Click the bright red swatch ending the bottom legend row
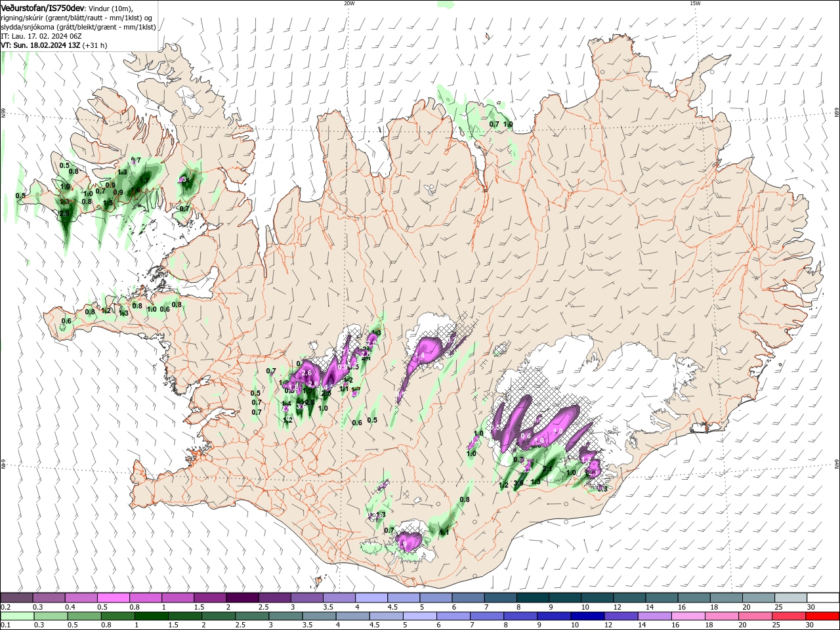The width and height of the screenshot is (840, 630). [x=822, y=616]
